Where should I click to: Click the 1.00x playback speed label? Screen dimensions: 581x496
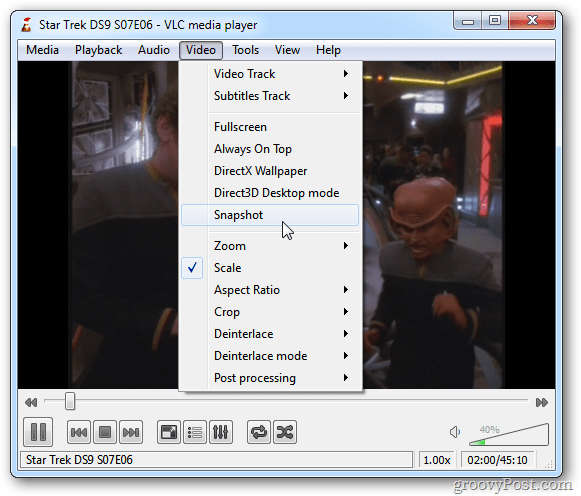437,460
